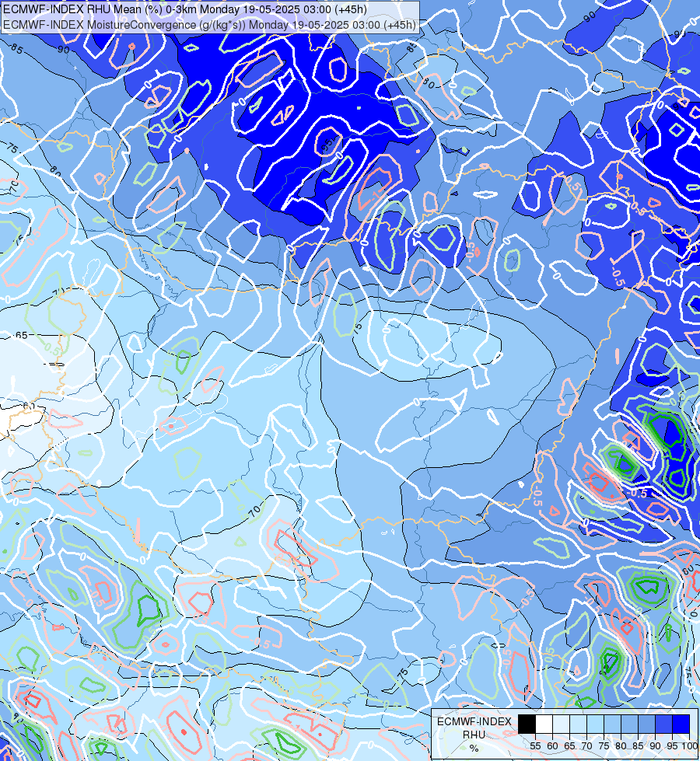Click the 80–85 legend color swatch
This screenshot has height=761, width=700.
pos(629,724)
